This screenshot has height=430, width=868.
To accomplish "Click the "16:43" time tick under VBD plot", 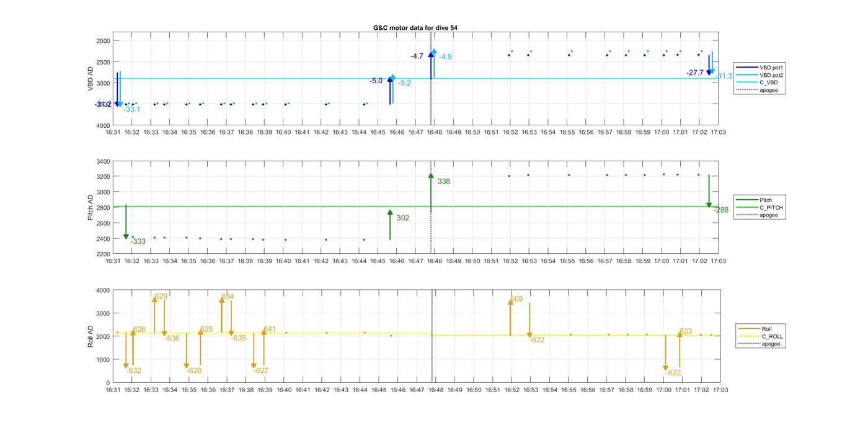I will 340,132.
